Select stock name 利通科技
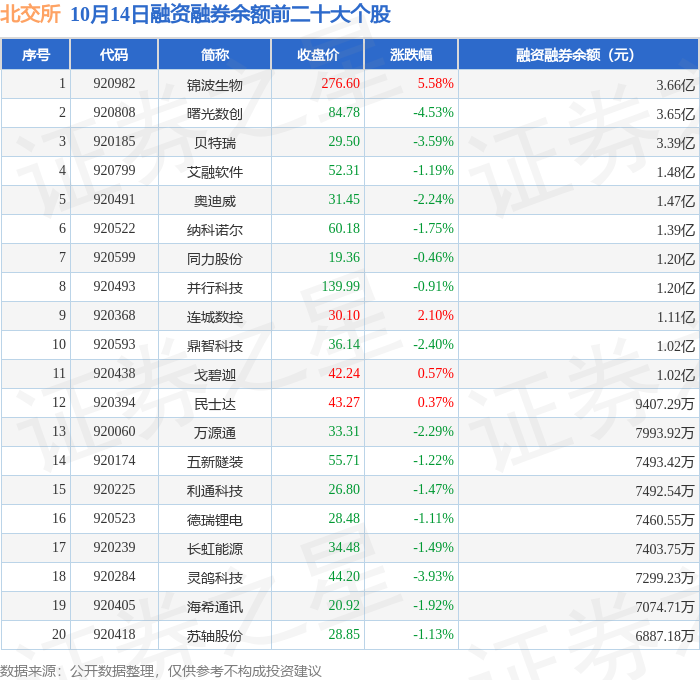 pyautogui.click(x=215, y=491)
